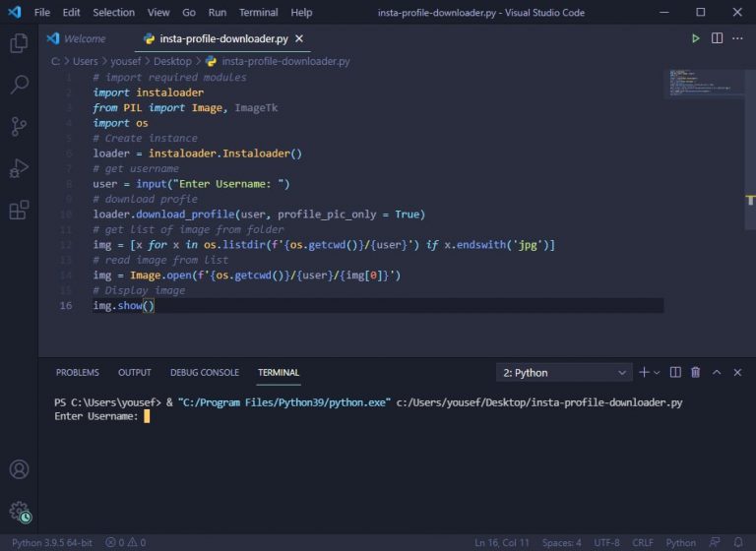Split the terminal panel
The width and height of the screenshot is (756, 551).
pyautogui.click(x=675, y=372)
